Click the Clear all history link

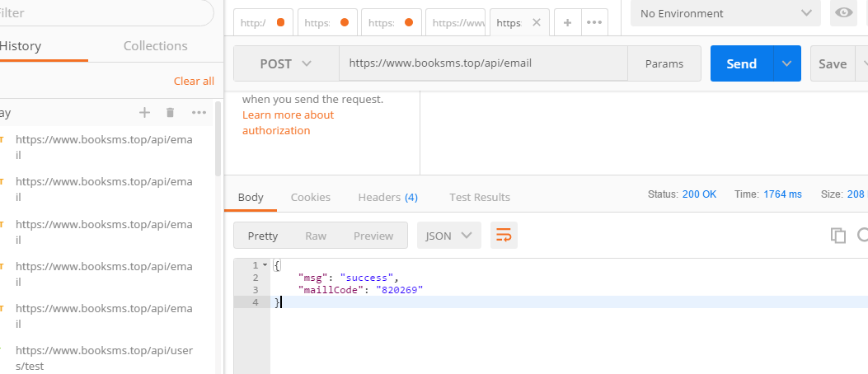(x=194, y=81)
